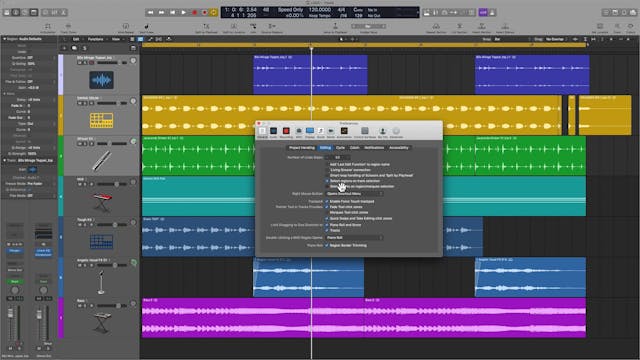
Task: Open Editors with the scissors button
Action: [64, 13]
